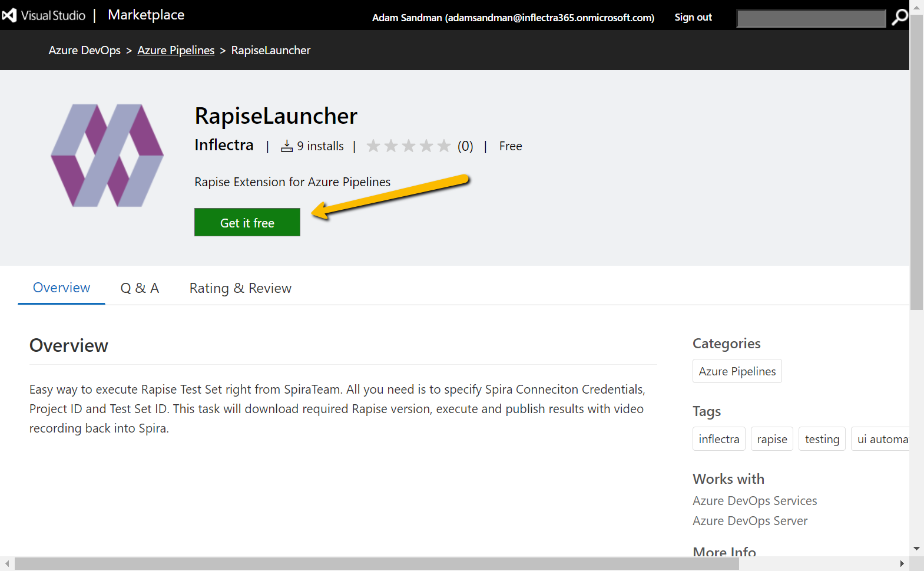This screenshot has width=924, height=571.
Task: Switch to the Rating & Review tab
Action: [x=240, y=288]
